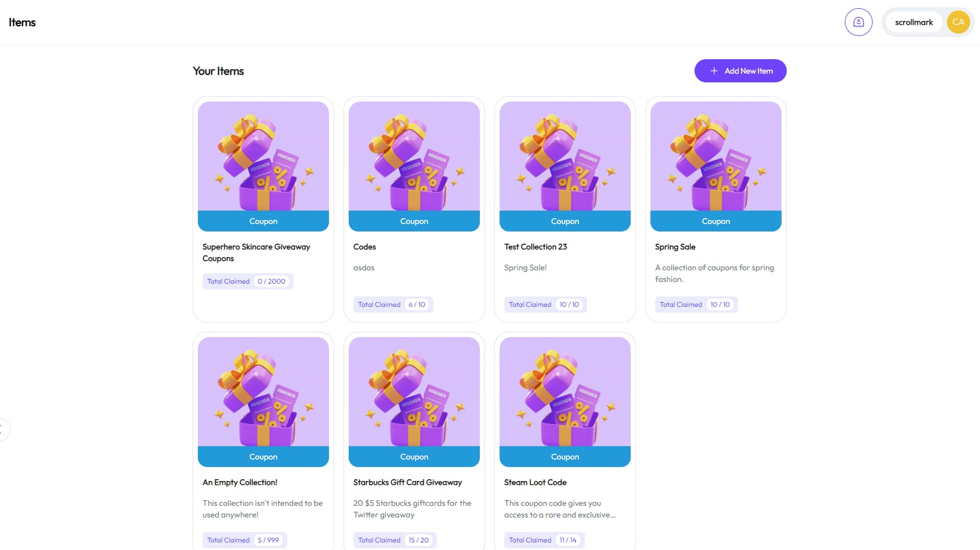This screenshot has height=550, width=980.
Task: Open the Steam Loot Code image
Action: click(x=565, y=392)
